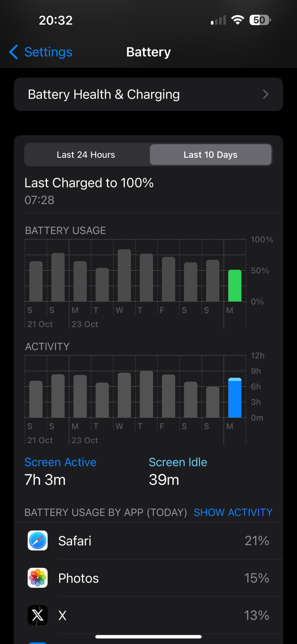
Task: Open the Safari 21% usage row
Action: pos(148,541)
